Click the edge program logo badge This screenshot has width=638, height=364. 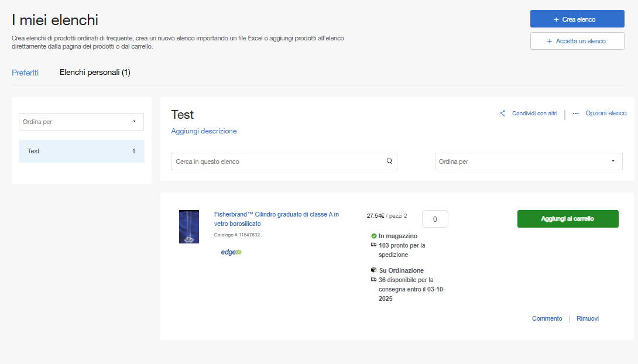pos(231,252)
